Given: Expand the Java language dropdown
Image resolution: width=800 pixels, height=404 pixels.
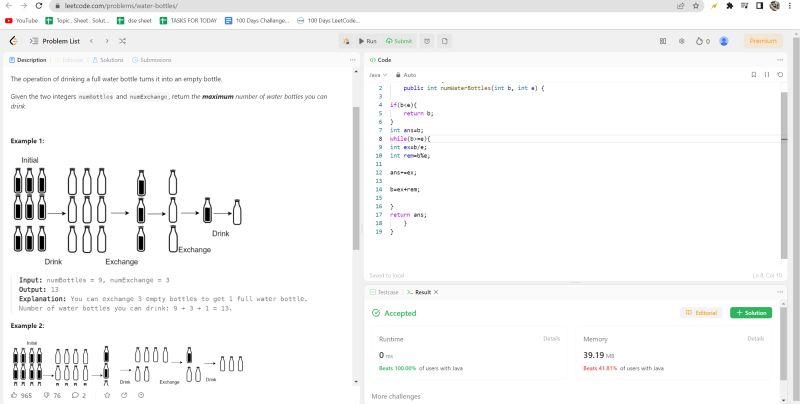Looking at the screenshot, I should coord(378,75).
